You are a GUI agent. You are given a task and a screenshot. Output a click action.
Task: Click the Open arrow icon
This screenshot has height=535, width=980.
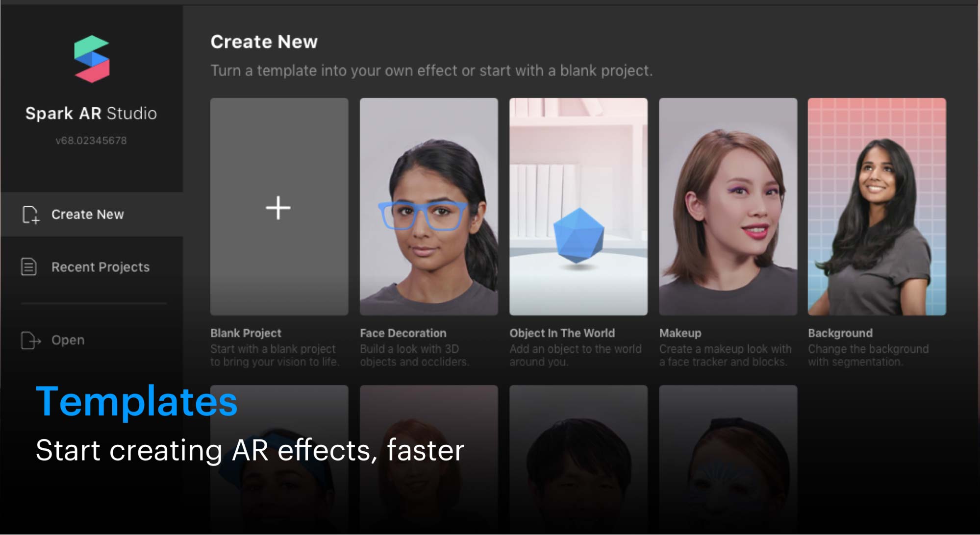(30, 340)
